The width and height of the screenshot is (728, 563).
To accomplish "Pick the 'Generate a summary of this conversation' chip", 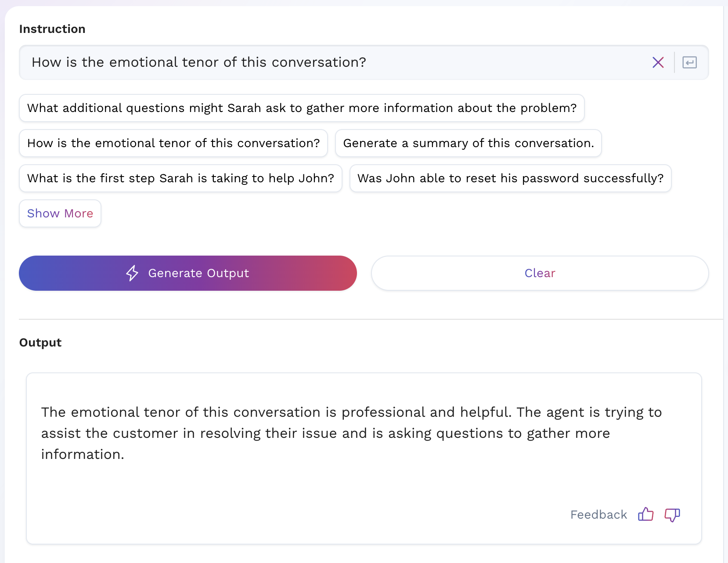I will click(469, 143).
